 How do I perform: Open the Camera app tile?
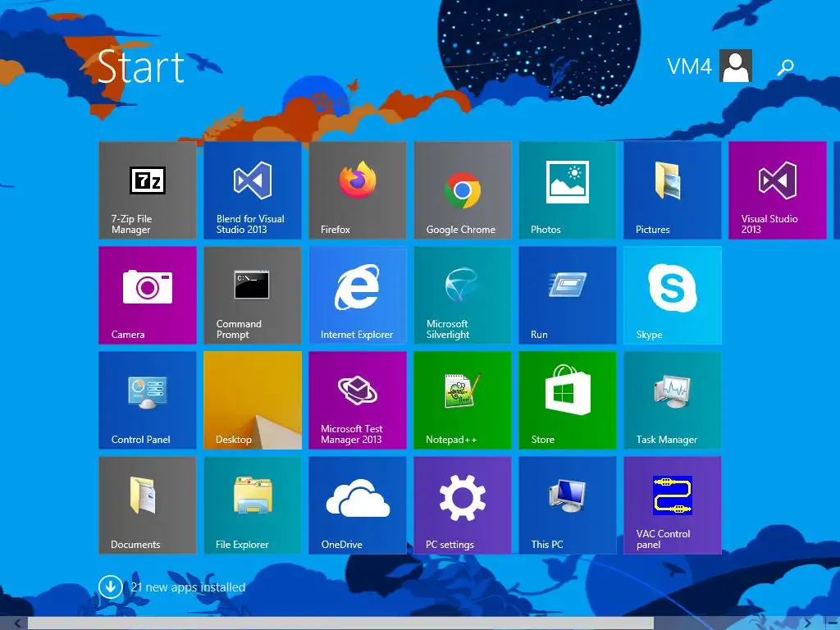pos(148,295)
